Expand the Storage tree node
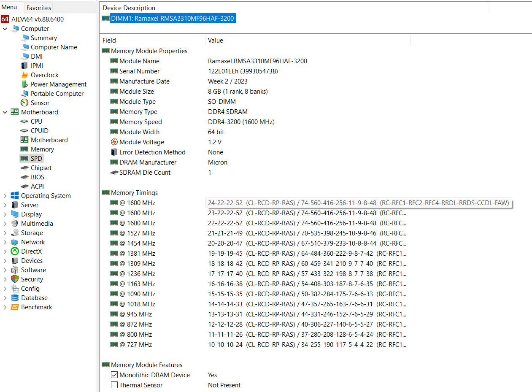The width and height of the screenshot is (532, 392). (x=5, y=232)
